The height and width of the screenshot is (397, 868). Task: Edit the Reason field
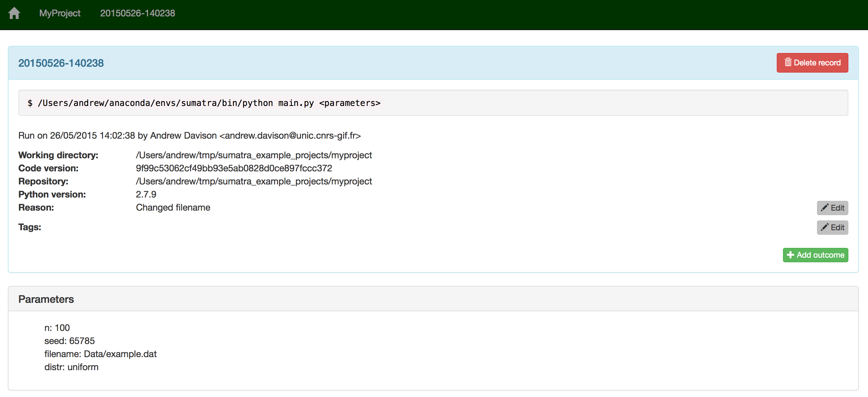point(832,208)
